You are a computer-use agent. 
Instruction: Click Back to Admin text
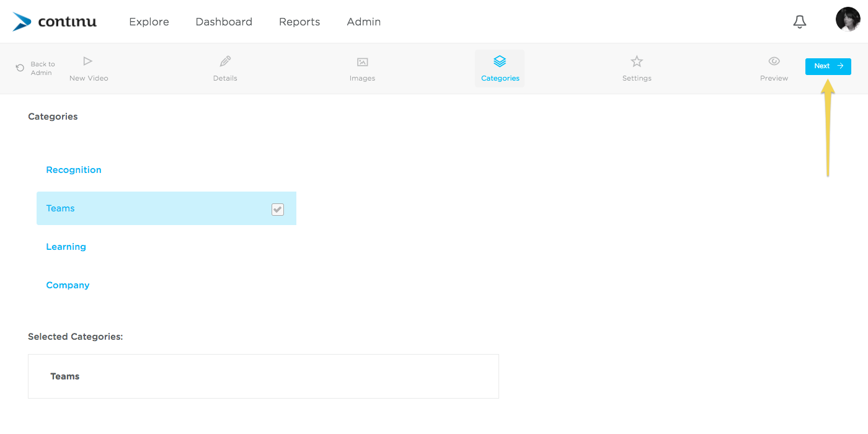[x=43, y=68]
